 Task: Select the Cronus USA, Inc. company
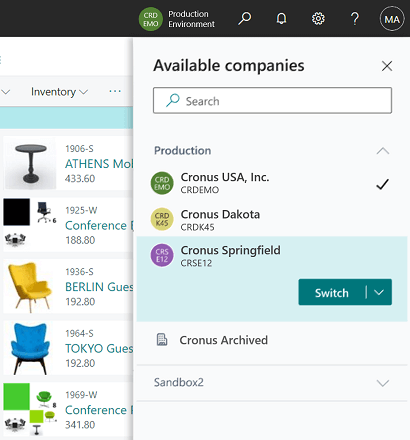pyautogui.click(x=272, y=183)
